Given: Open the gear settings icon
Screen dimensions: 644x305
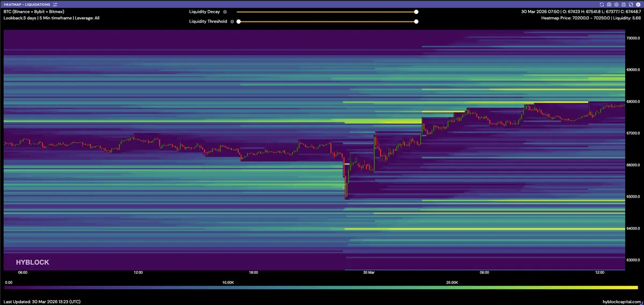Looking at the screenshot, I should pyautogui.click(x=616, y=4).
